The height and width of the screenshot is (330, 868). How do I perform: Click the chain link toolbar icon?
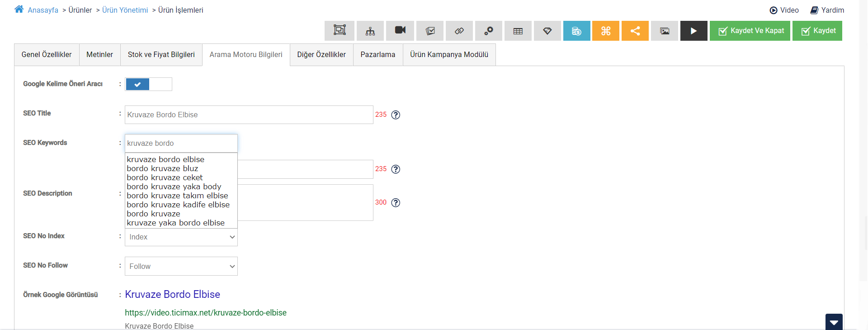click(459, 31)
